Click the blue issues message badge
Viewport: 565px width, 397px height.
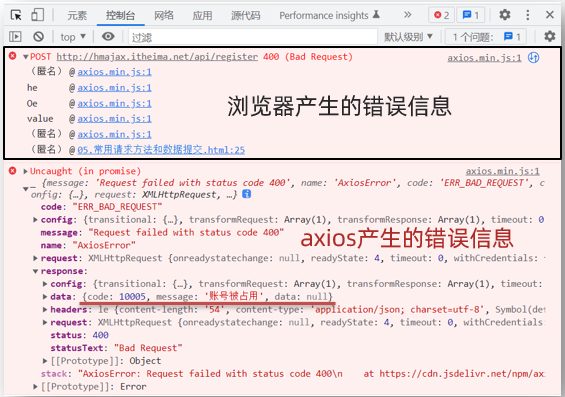(471, 15)
